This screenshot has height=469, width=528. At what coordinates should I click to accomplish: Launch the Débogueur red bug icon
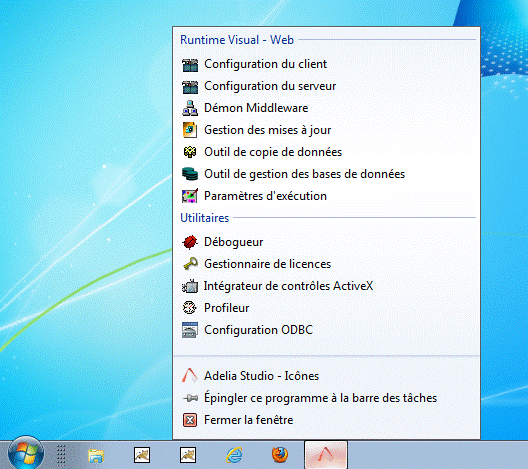(x=190, y=242)
